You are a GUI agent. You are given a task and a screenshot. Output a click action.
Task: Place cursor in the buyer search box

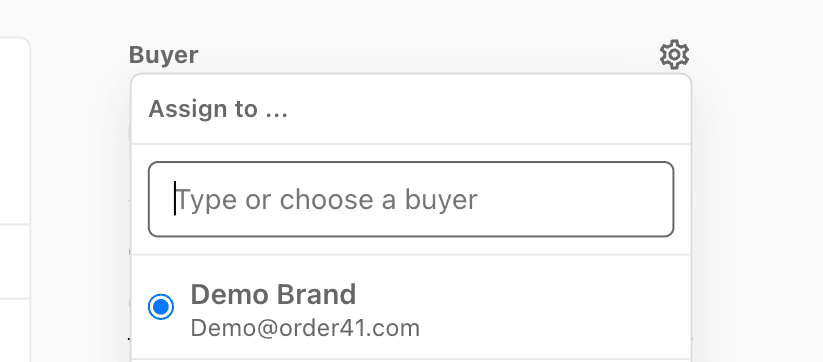[x=411, y=199]
